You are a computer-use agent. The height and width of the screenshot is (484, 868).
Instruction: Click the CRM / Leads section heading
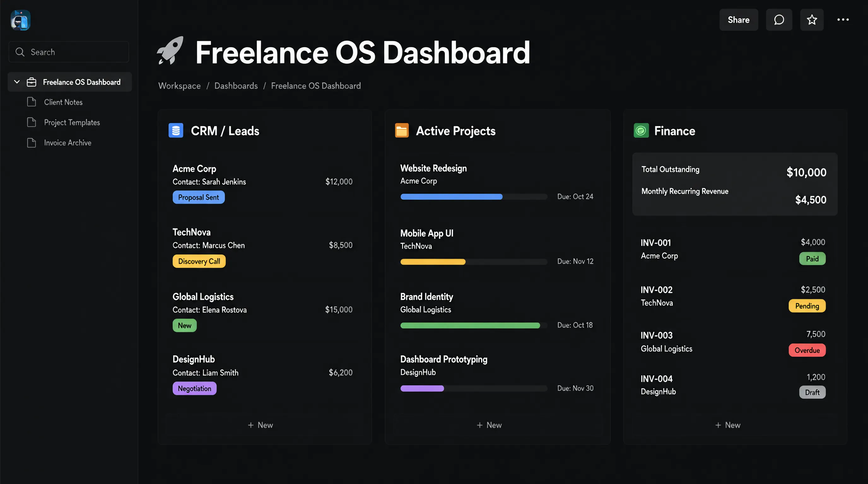[225, 130]
